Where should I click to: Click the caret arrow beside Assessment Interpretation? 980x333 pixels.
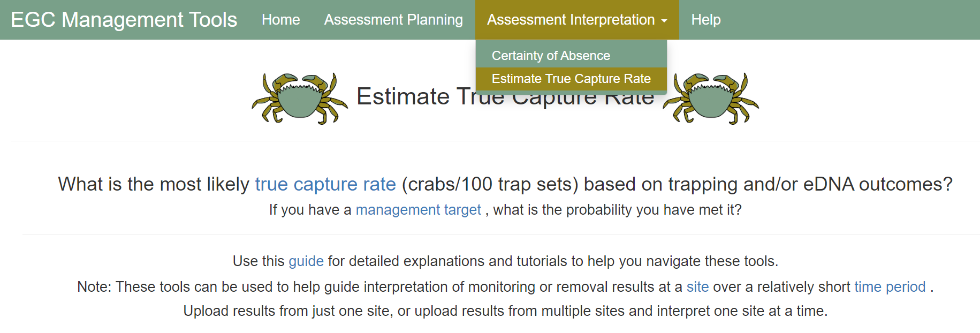pyautogui.click(x=664, y=21)
